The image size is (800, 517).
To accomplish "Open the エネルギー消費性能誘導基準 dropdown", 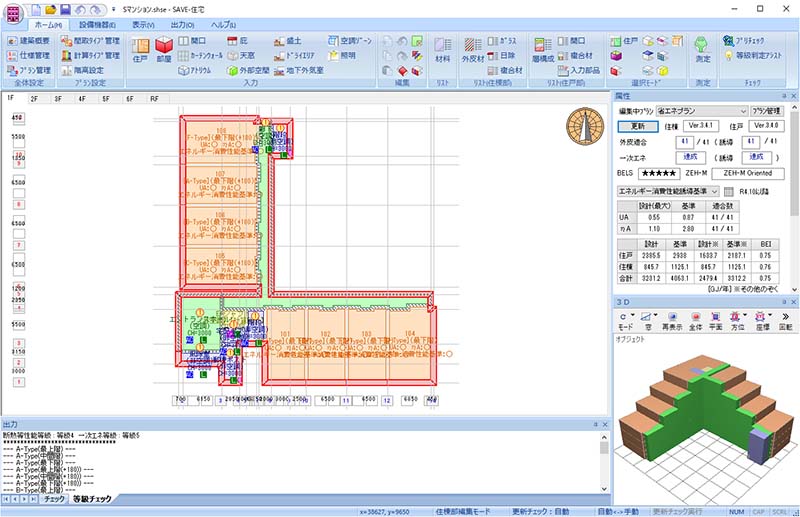I will coord(714,190).
